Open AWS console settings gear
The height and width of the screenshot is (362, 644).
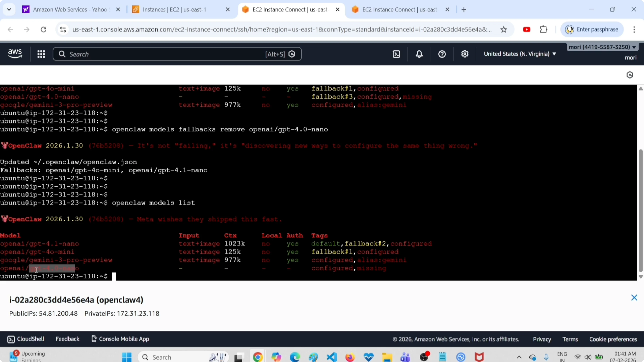465,54
